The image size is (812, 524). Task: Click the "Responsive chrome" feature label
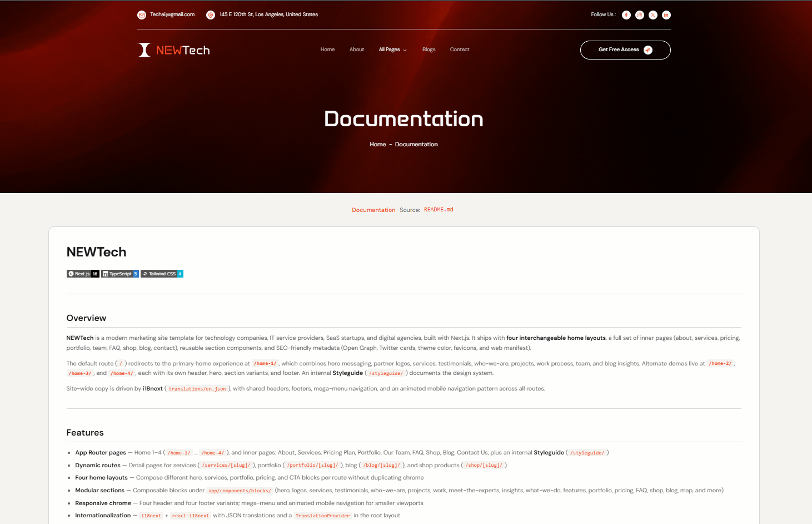tap(103, 503)
